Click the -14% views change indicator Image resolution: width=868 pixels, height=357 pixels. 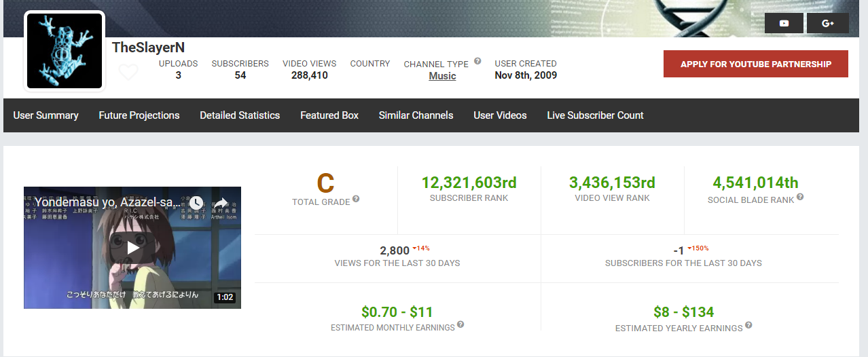click(x=421, y=248)
